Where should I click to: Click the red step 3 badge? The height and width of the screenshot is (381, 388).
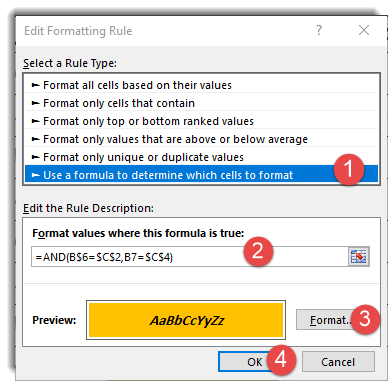point(365,319)
